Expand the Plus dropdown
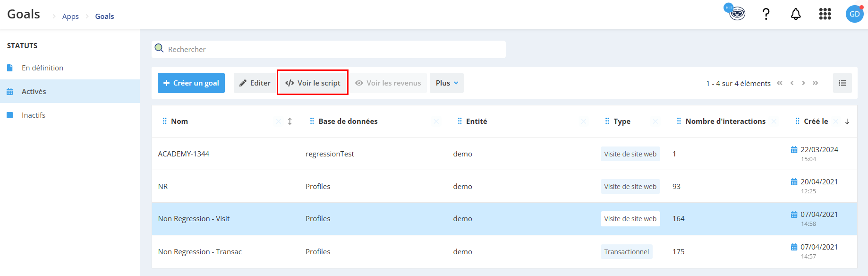The width and height of the screenshot is (868, 276). click(447, 83)
